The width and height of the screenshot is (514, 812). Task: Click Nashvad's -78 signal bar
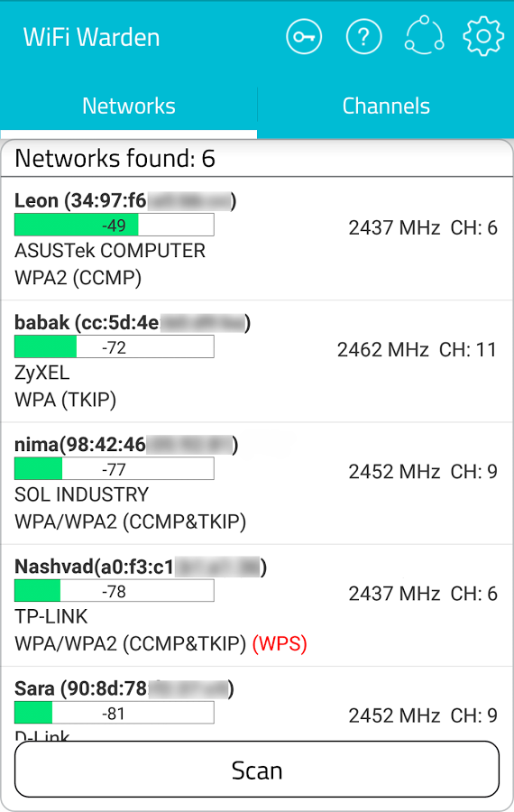click(x=114, y=591)
